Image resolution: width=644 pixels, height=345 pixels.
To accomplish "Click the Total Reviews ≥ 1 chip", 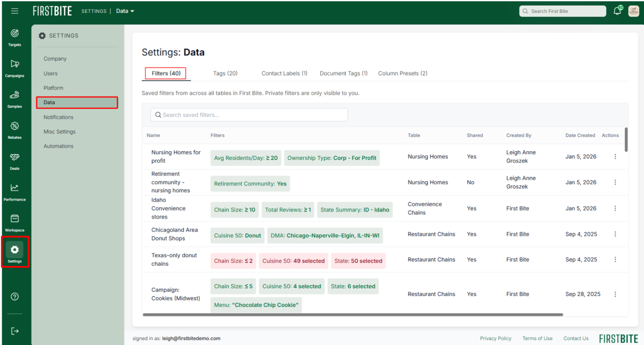I will [288, 210].
